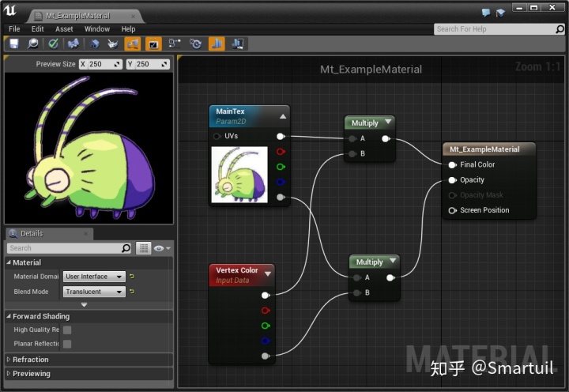Click the Mobile Stats toolbar icon
Screen dimensions: 569x392
click(238, 44)
